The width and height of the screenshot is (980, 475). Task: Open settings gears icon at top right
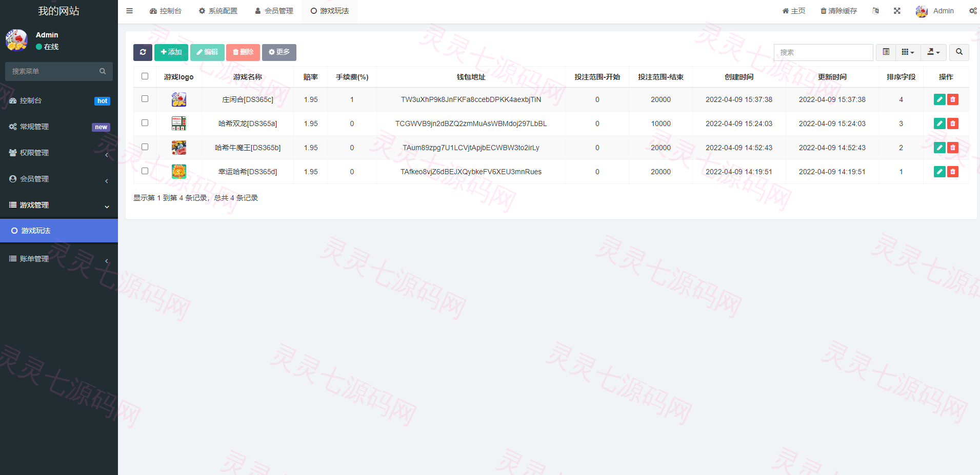pos(972,11)
